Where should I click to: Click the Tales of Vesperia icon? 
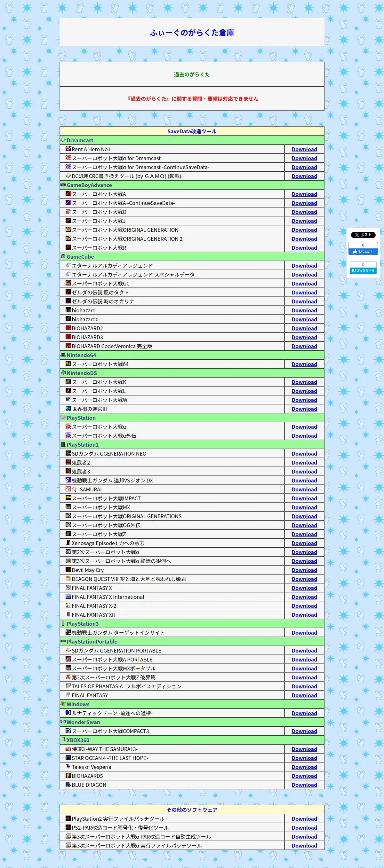click(x=68, y=766)
